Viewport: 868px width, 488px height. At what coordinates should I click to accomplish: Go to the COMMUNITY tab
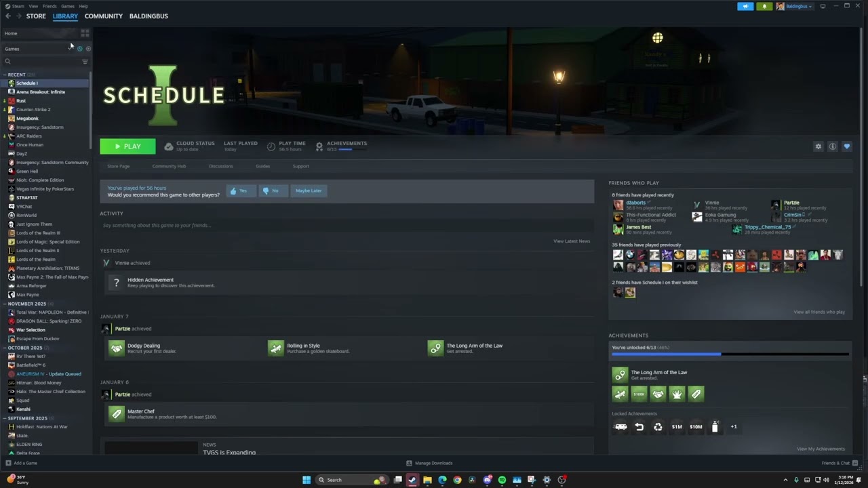pos(104,16)
